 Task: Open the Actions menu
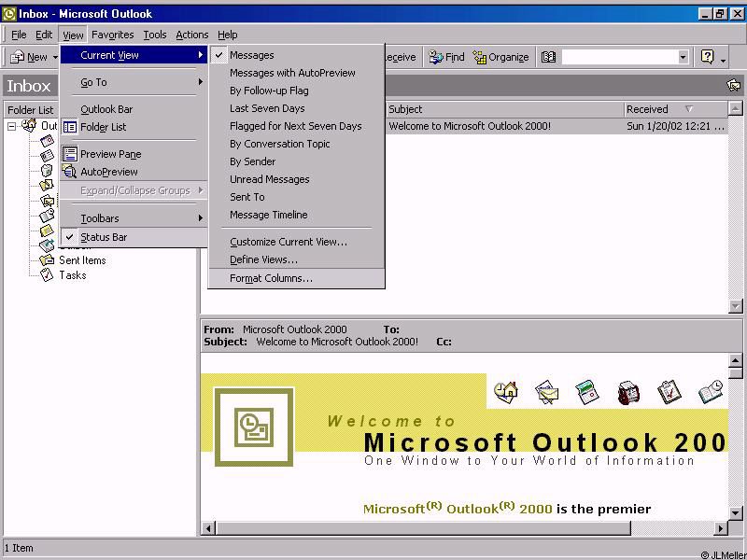point(192,35)
